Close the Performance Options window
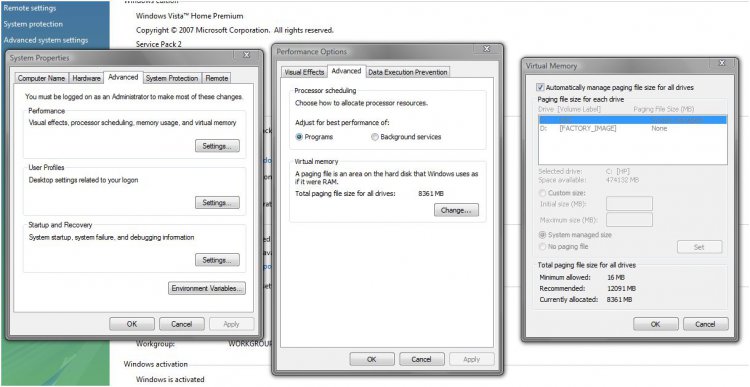 pos(487,49)
